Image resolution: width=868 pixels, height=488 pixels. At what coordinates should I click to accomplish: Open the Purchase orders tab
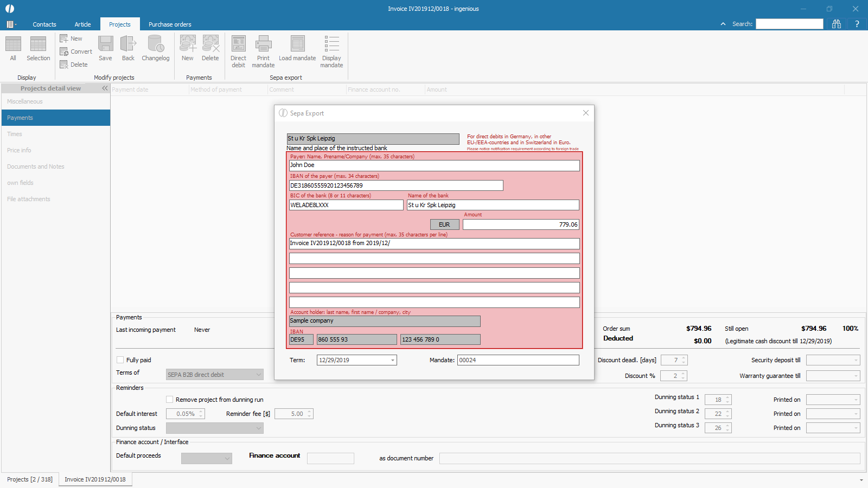(x=170, y=24)
